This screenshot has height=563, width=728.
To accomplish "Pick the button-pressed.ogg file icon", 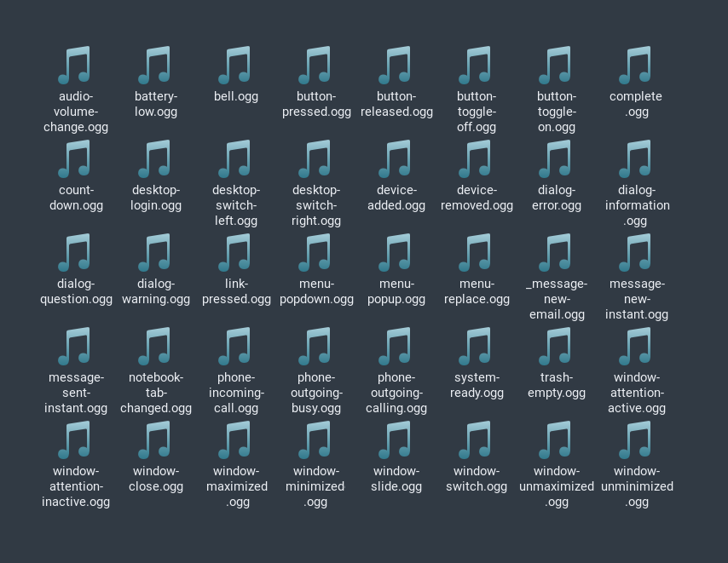I will 315,65.
